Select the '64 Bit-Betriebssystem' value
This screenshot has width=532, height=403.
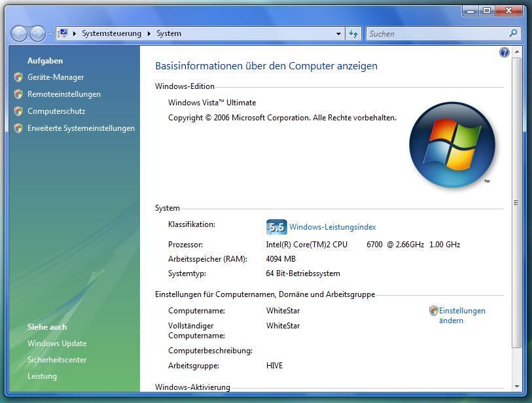pyautogui.click(x=303, y=273)
